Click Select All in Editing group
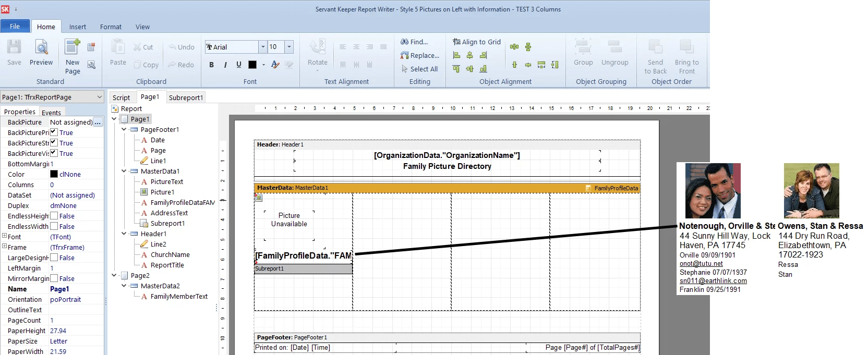 (x=419, y=69)
